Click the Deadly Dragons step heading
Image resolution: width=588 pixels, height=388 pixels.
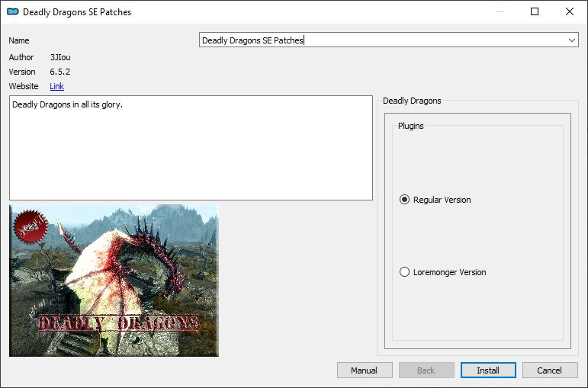412,101
